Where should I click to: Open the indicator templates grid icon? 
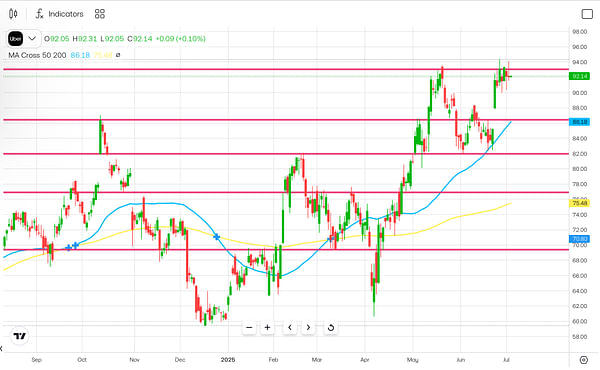pyautogui.click(x=100, y=14)
